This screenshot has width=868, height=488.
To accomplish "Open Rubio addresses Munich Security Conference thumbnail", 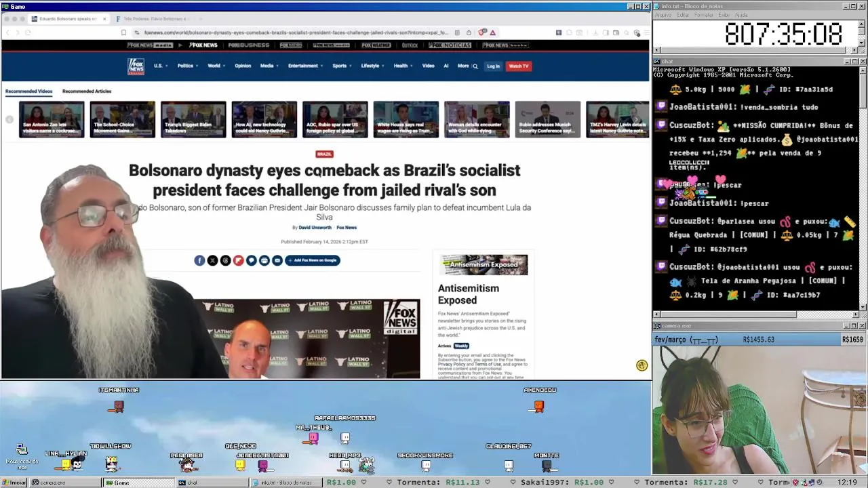I will [x=547, y=119].
